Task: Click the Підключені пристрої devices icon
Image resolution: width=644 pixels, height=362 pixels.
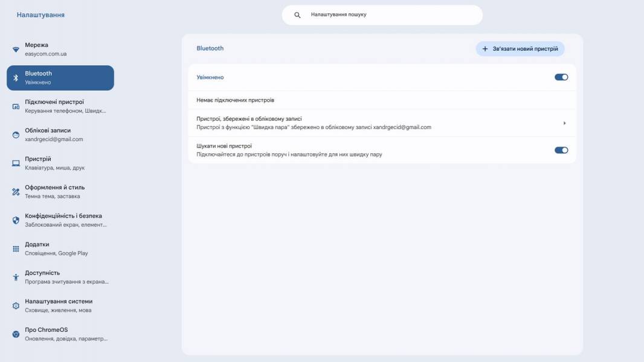Action: coord(16,107)
